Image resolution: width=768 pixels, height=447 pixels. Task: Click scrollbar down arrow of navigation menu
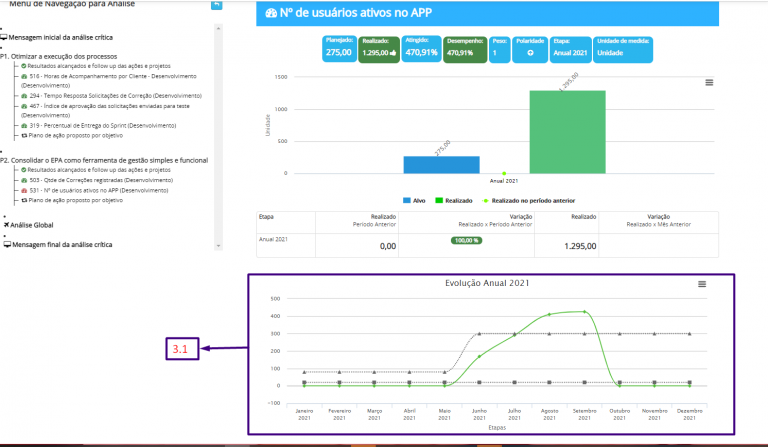coord(218,246)
